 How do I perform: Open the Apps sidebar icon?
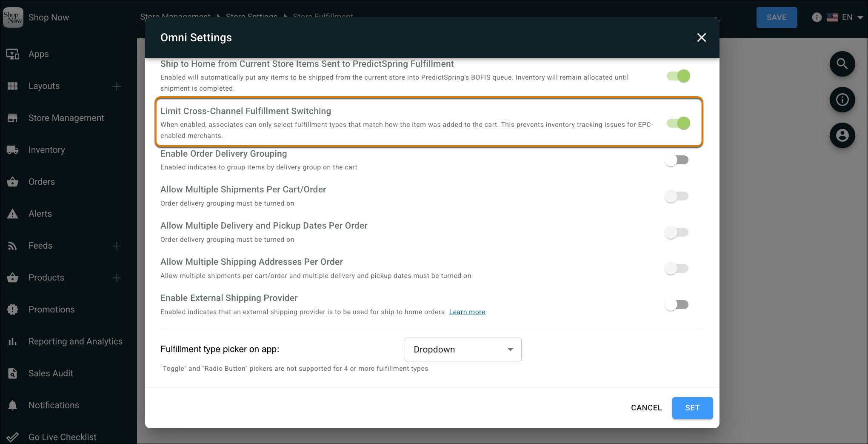13,54
